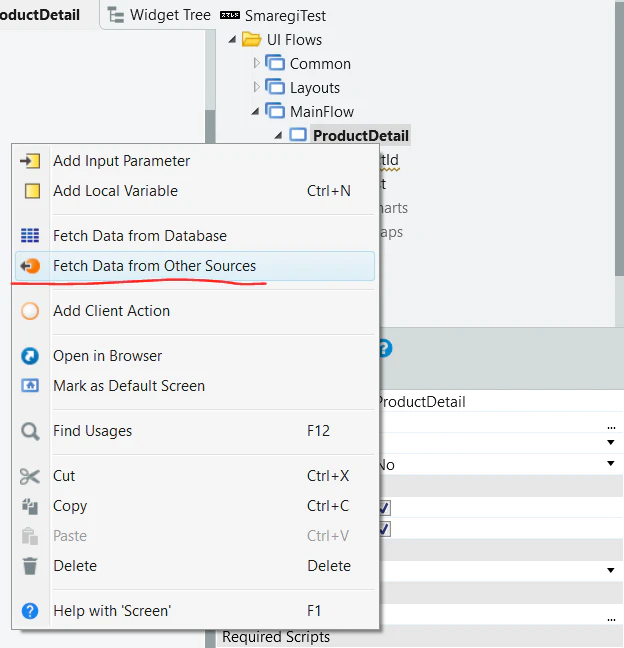Image resolution: width=624 pixels, height=648 pixels.
Task: Expand the Common UI flow node
Action: click(x=256, y=63)
